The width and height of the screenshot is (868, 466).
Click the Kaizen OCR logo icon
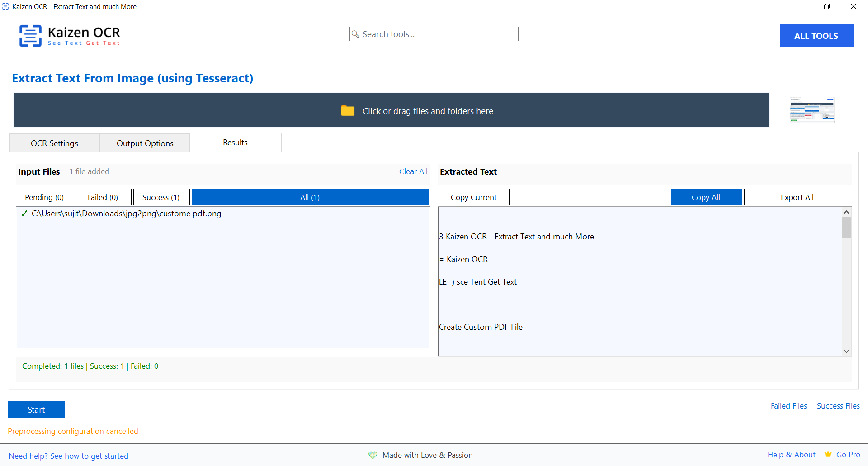[x=30, y=36]
